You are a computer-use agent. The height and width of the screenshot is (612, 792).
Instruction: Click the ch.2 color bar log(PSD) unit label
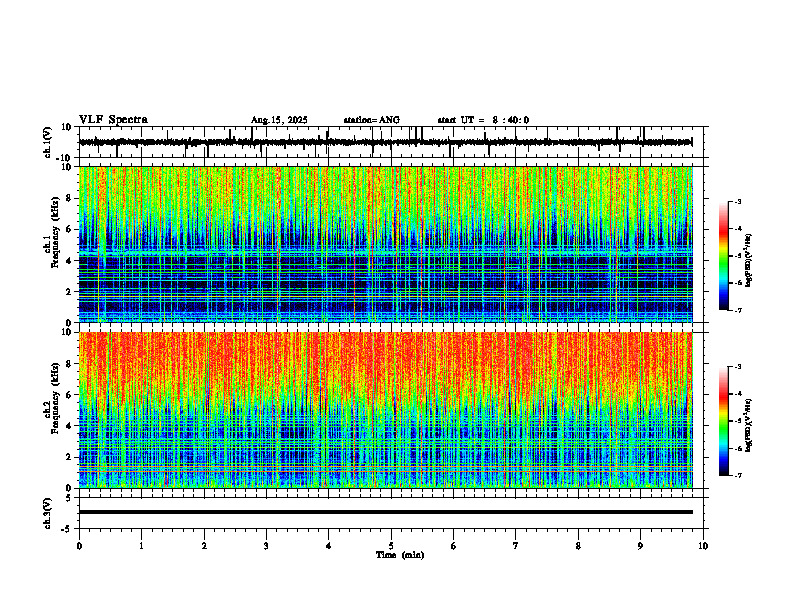(x=748, y=425)
